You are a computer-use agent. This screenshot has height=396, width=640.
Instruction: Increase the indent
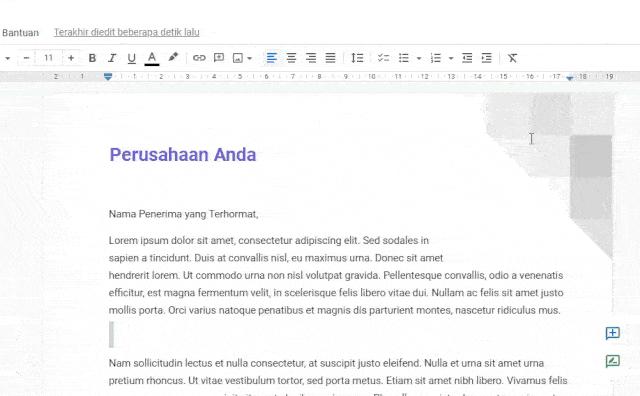(487, 58)
